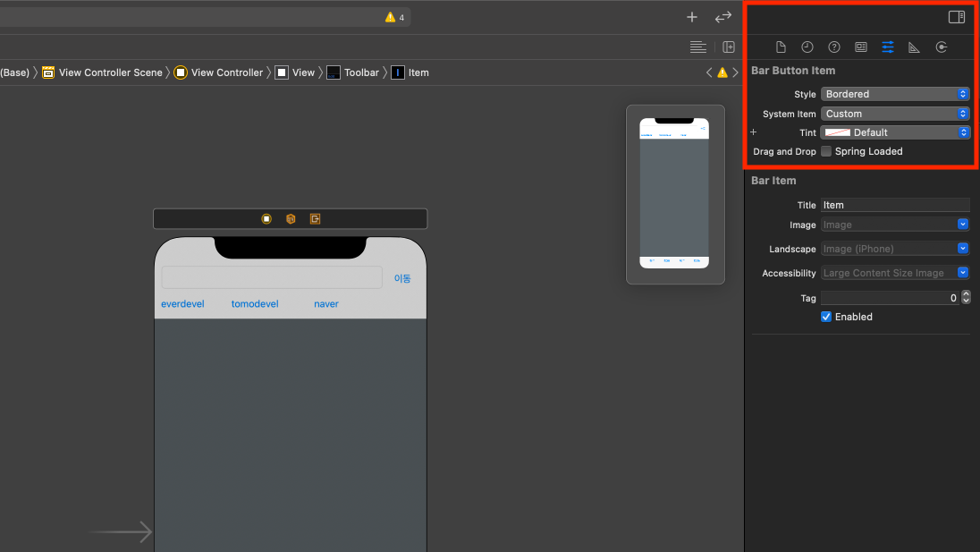Expand the Landscape image combo arrow
This screenshot has height=552, width=980.
click(x=962, y=248)
